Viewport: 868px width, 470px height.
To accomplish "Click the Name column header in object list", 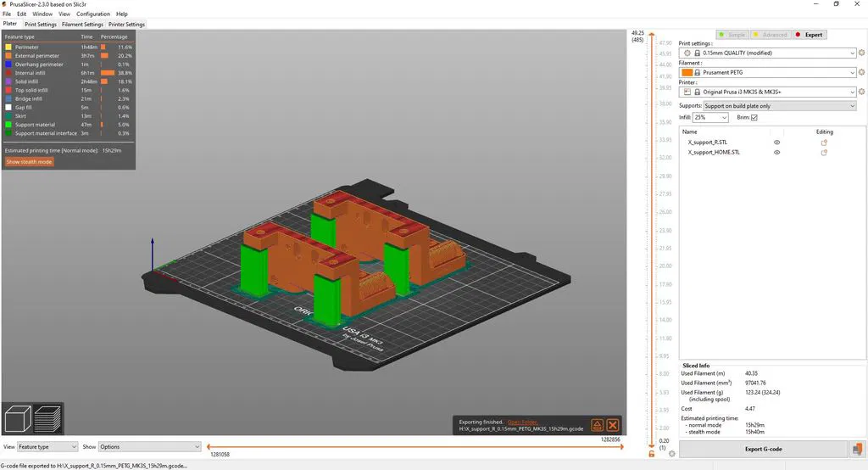I will tap(690, 131).
